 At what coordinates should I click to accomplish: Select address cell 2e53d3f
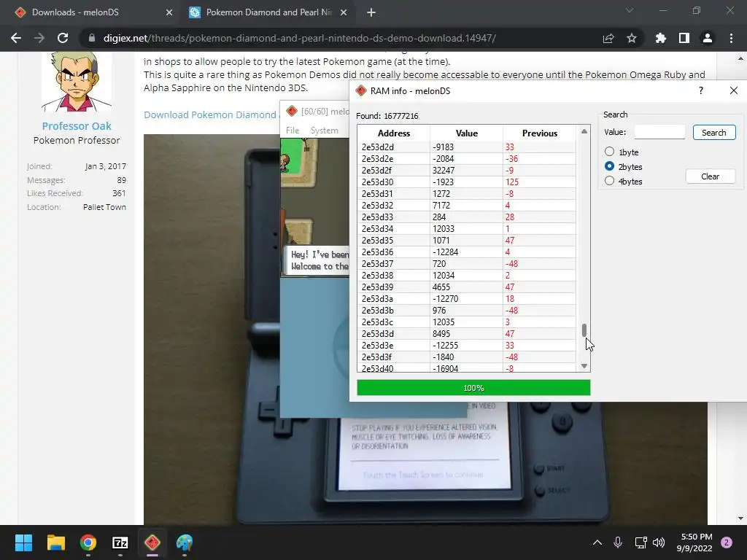click(x=393, y=357)
